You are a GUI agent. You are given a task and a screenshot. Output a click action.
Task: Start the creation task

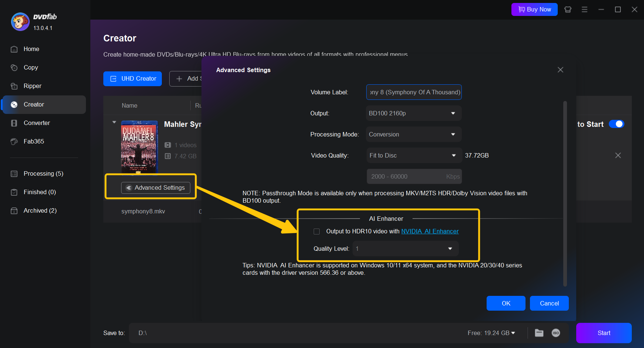click(x=604, y=333)
